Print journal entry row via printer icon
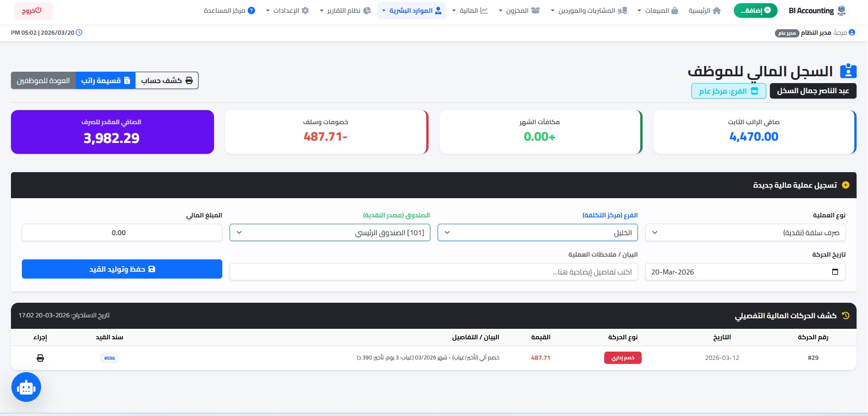 point(40,358)
